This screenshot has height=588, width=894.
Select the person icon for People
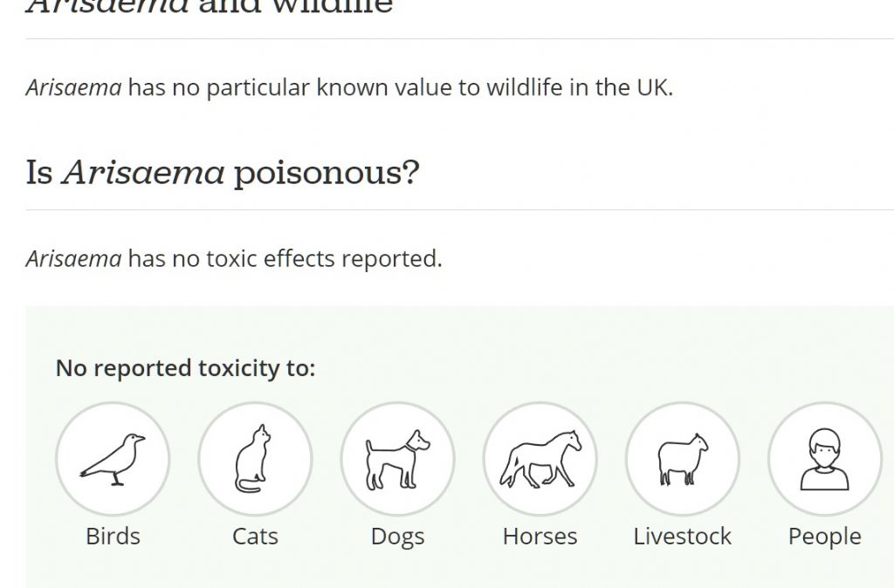pos(825,459)
